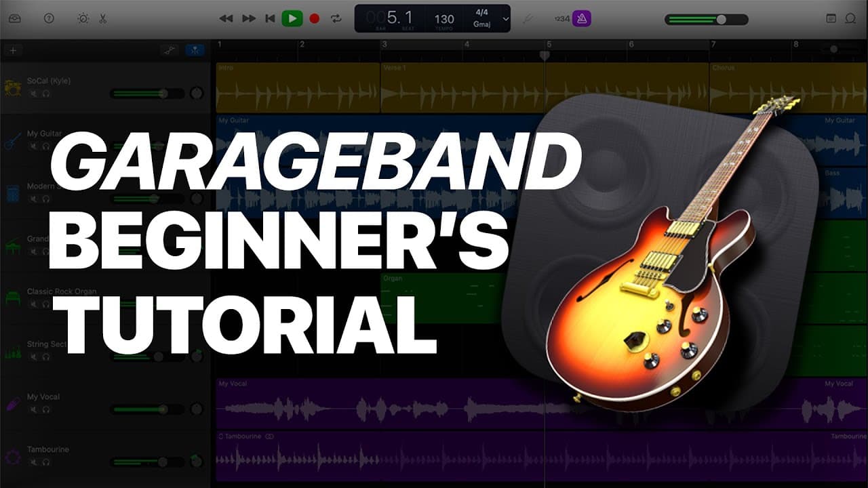Mute the My Guitar track
The width and height of the screenshot is (868, 488).
(33, 146)
